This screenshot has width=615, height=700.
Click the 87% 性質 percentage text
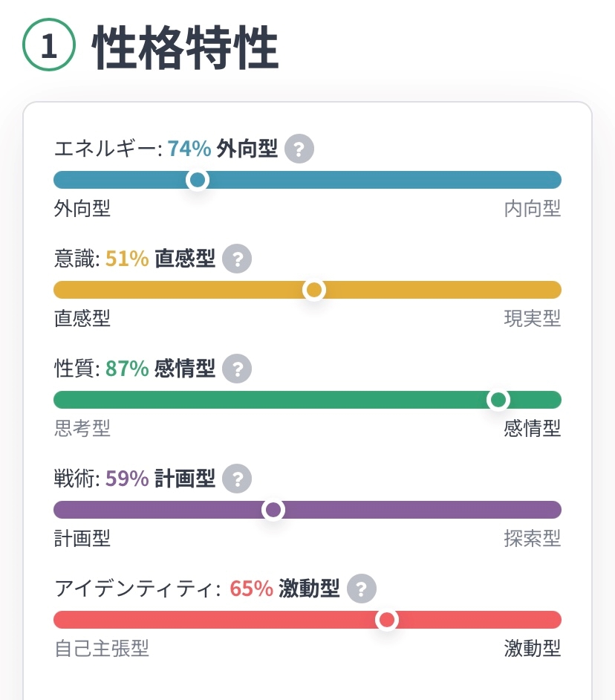pos(127,369)
